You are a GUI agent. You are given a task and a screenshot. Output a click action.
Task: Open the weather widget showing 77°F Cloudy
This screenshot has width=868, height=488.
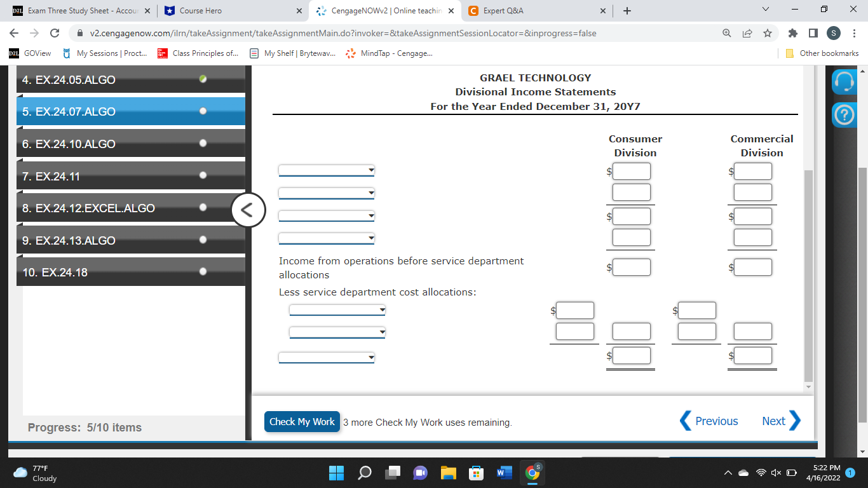pyautogui.click(x=36, y=473)
